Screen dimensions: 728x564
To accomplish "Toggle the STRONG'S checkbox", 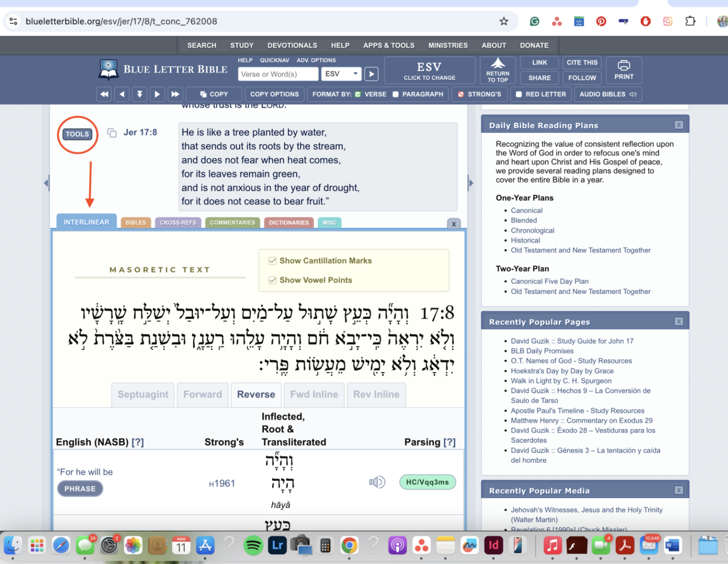I will 461,94.
